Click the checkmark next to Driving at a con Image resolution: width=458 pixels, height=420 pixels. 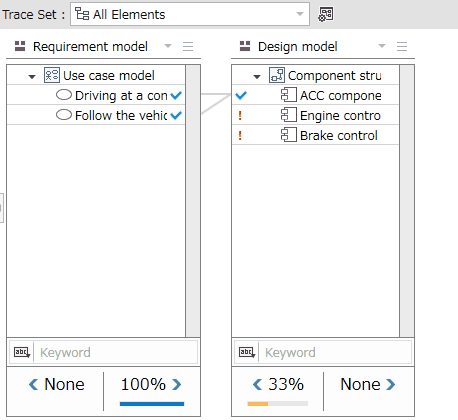pyautogui.click(x=176, y=96)
